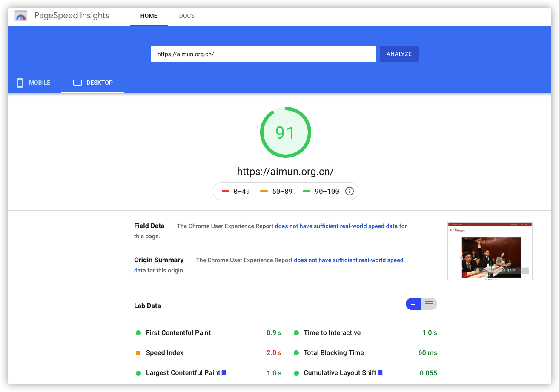Click the PageSpeed Insights logo icon
This screenshot has width=559, height=392.
pos(21,16)
